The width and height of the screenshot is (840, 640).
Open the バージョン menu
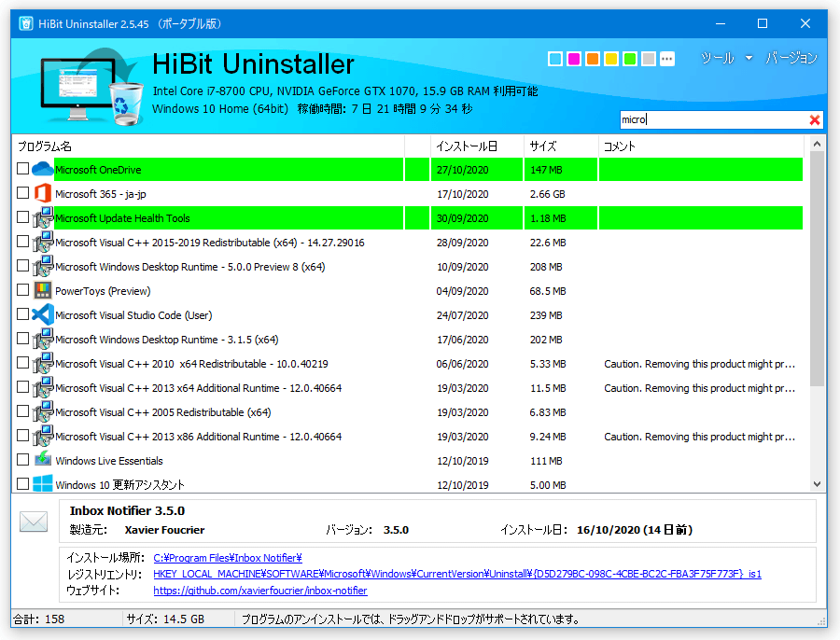(791, 58)
